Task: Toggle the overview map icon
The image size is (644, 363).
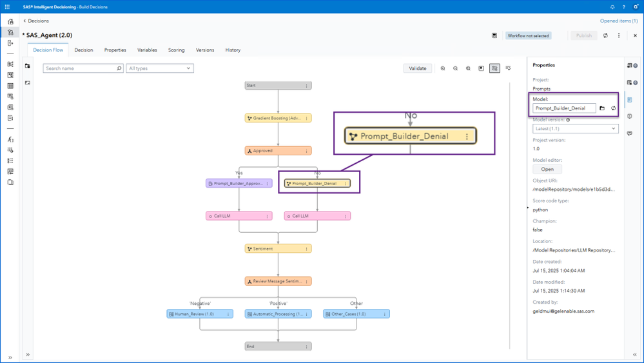Action: tap(481, 68)
